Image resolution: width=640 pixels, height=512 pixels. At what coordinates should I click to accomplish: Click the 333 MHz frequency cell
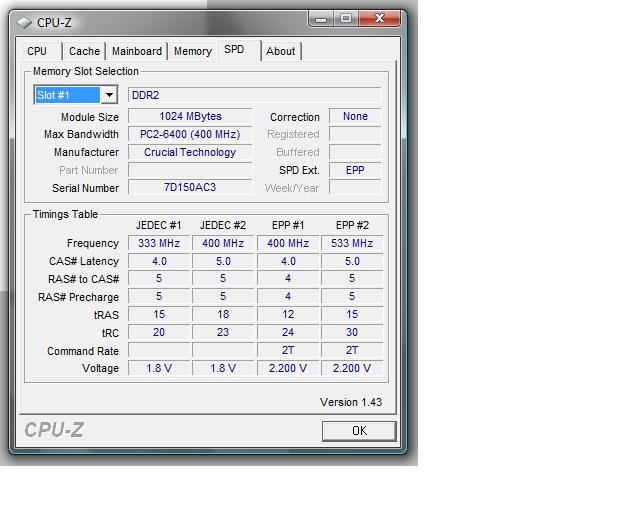(x=159, y=243)
